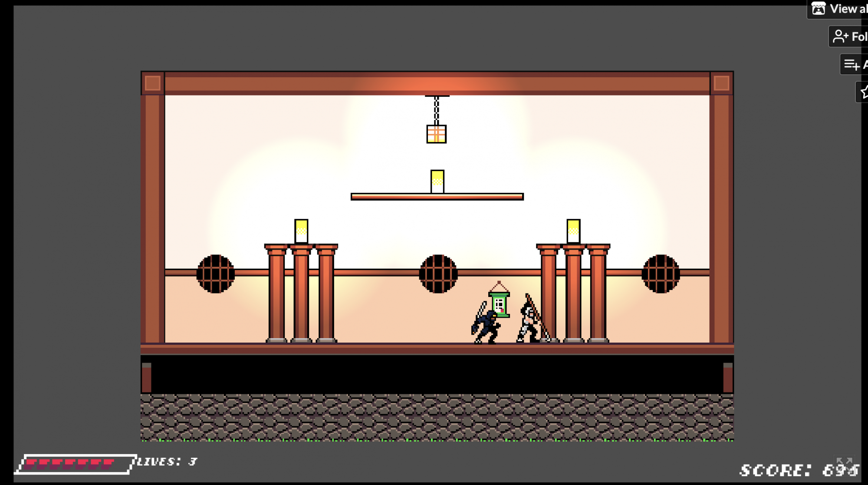Click the left round lattice window
This screenshot has width=868, height=485.
click(216, 274)
